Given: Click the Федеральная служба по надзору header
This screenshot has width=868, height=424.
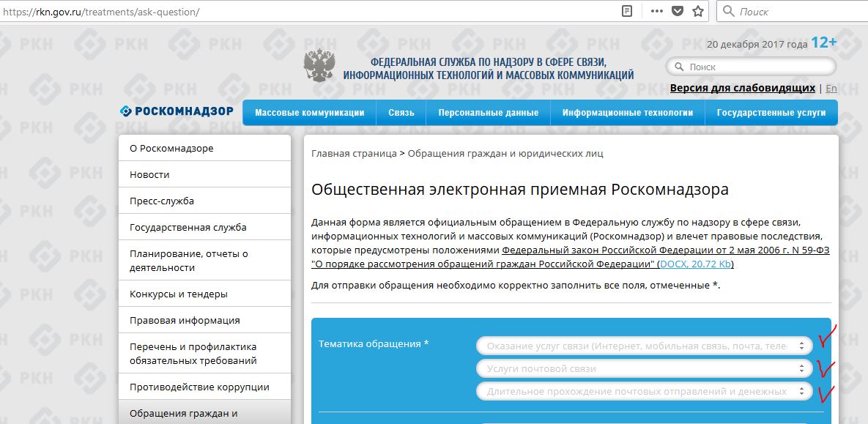Looking at the screenshot, I should tap(489, 69).
